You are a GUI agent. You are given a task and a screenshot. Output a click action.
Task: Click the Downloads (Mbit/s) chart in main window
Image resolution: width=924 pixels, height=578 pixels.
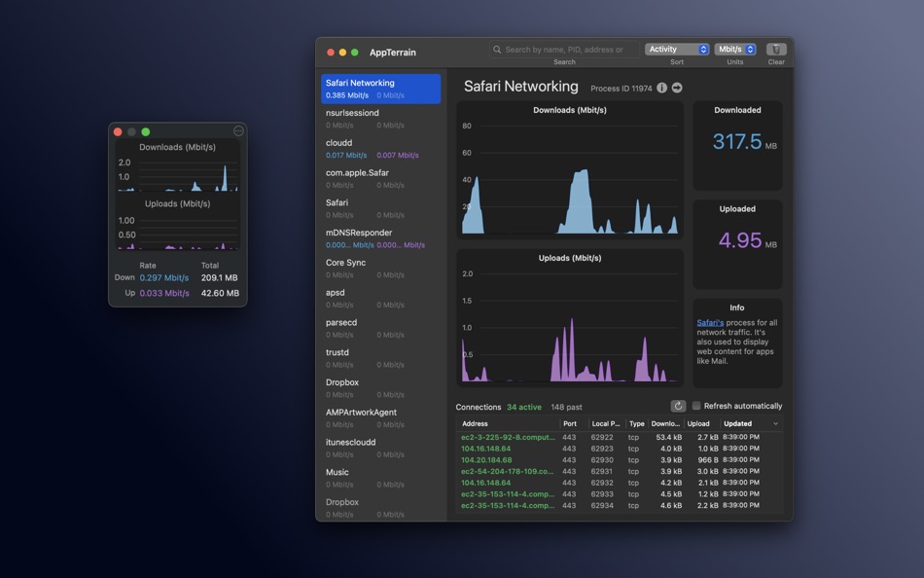570,170
